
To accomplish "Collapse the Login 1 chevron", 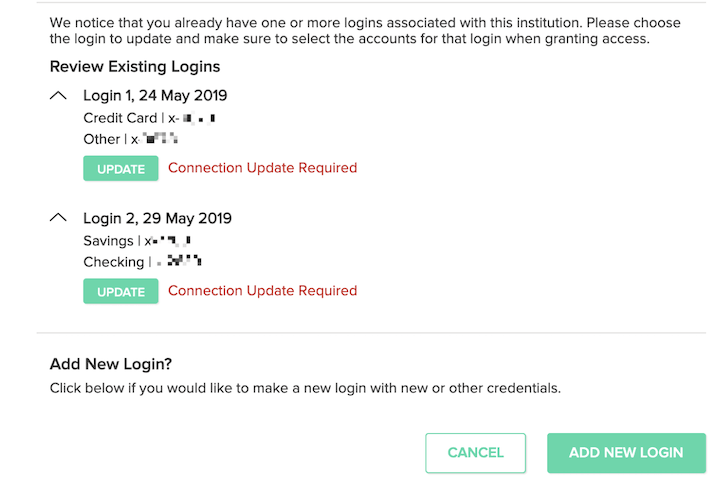I will [58, 96].
